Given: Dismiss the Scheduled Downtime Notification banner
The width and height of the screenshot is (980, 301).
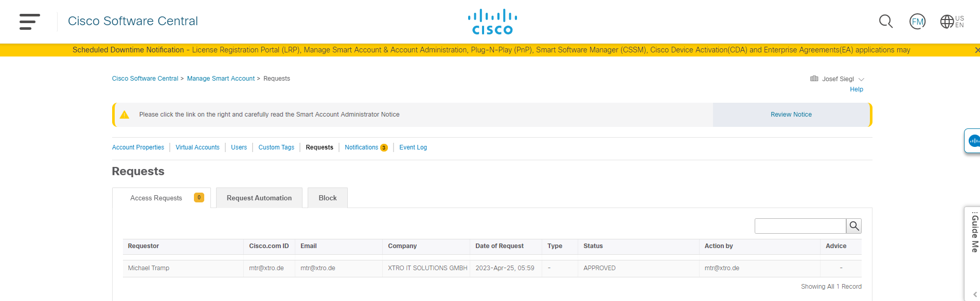Looking at the screenshot, I should [977, 50].
